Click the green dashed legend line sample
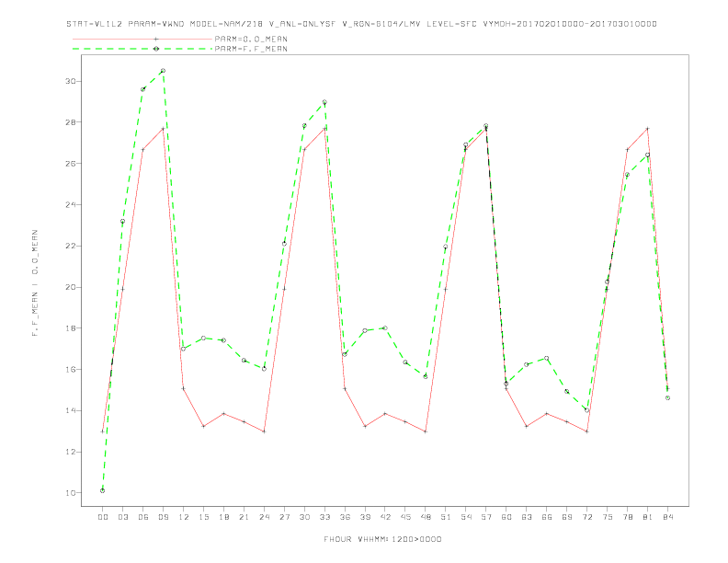 [142, 49]
